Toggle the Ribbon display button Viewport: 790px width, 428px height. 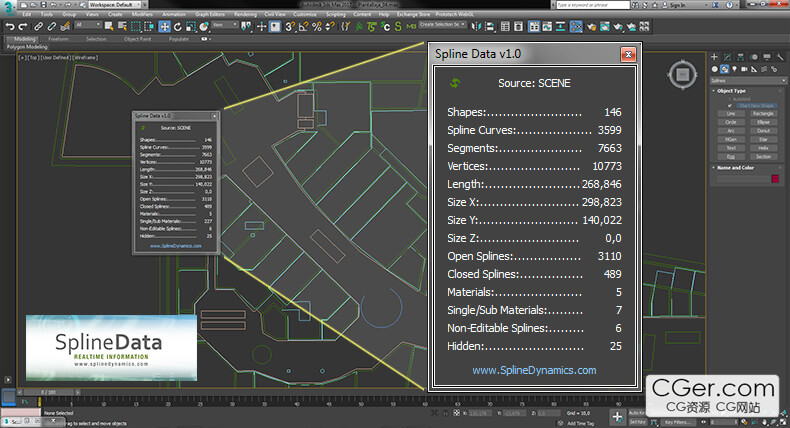pos(534,26)
